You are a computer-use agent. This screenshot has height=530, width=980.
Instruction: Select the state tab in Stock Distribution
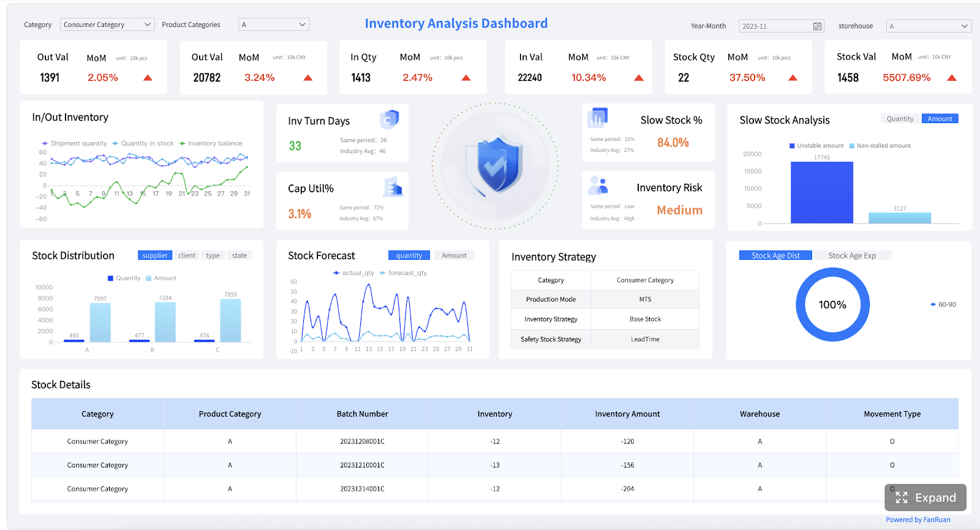point(239,256)
